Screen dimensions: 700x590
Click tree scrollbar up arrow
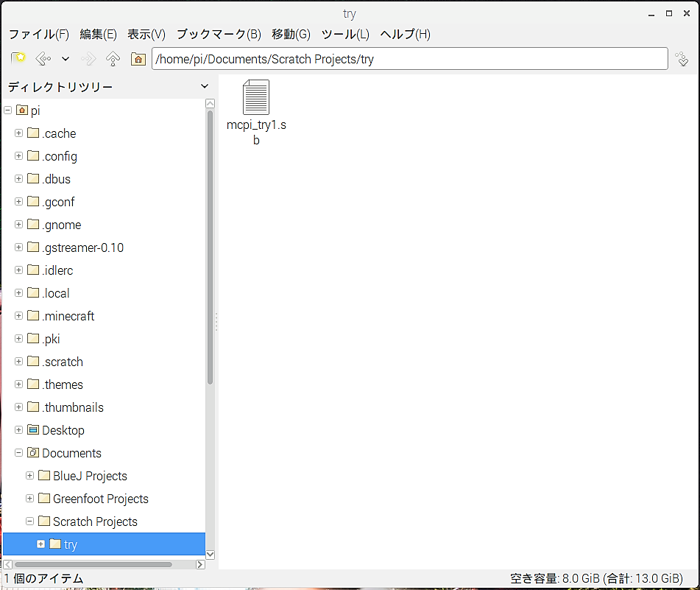211,104
